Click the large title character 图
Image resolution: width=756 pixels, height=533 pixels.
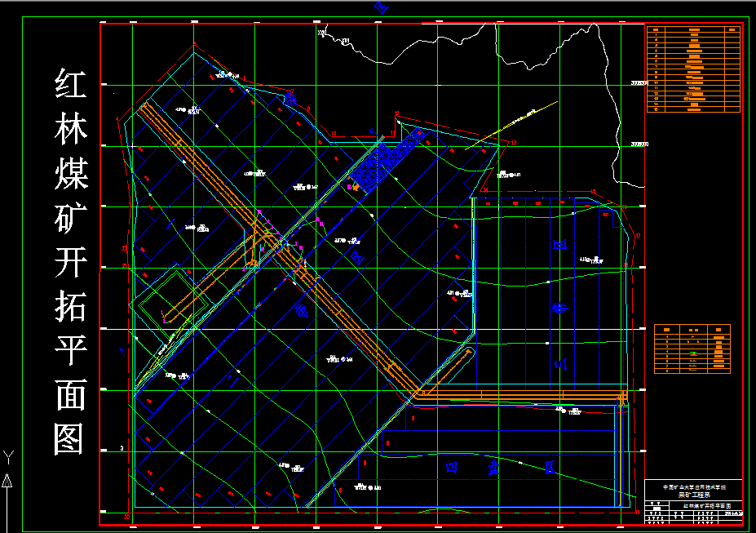click(70, 439)
